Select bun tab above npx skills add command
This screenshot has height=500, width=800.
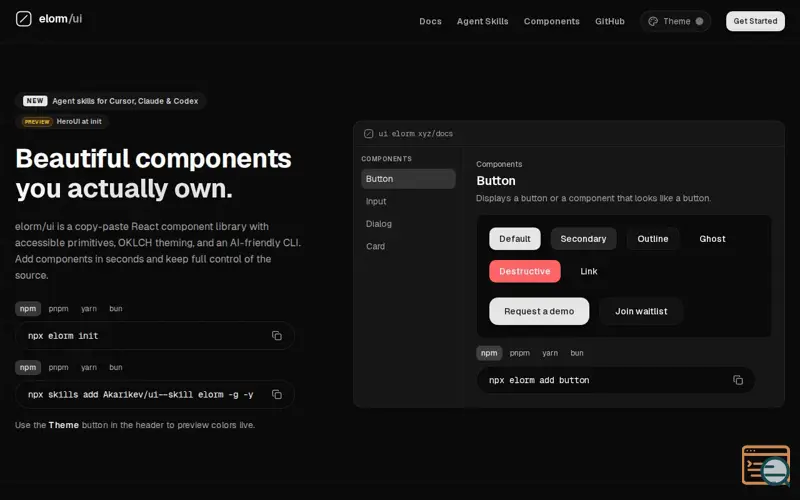pyautogui.click(x=116, y=367)
